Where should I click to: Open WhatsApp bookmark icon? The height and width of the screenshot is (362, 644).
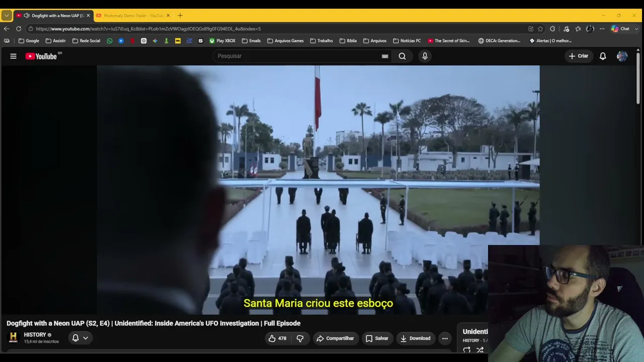110,41
